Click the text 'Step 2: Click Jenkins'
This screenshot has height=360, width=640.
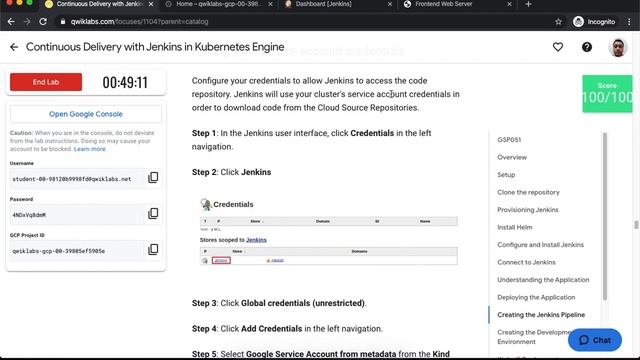231,172
